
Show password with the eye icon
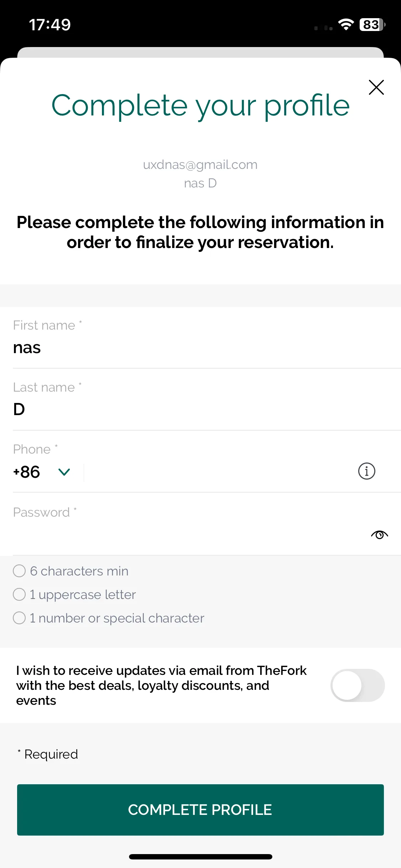[x=379, y=534]
